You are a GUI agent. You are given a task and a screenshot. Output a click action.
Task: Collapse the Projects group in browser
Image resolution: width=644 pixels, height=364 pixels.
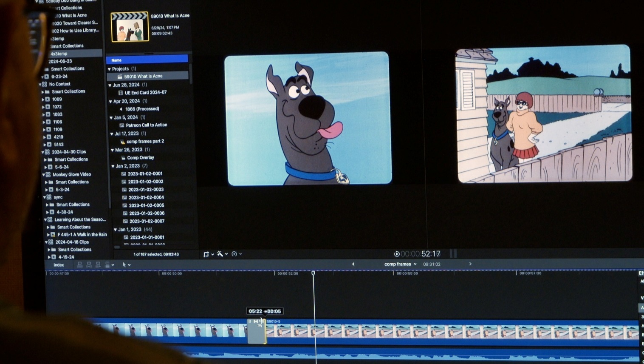click(109, 69)
